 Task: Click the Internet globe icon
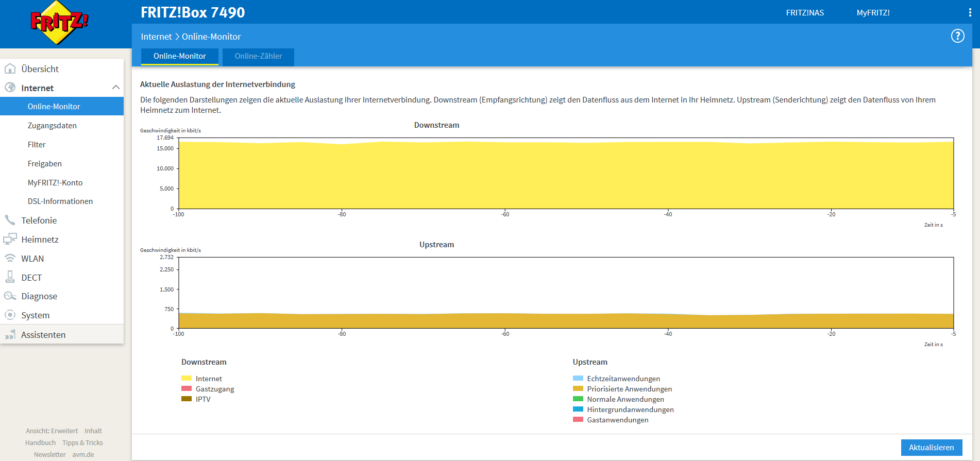[x=10, y=88]
